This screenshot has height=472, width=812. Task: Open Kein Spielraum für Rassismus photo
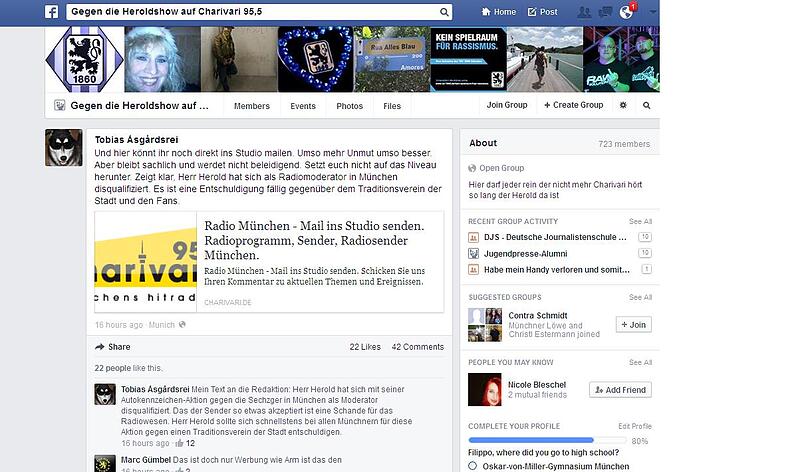[x=468, y=60]
